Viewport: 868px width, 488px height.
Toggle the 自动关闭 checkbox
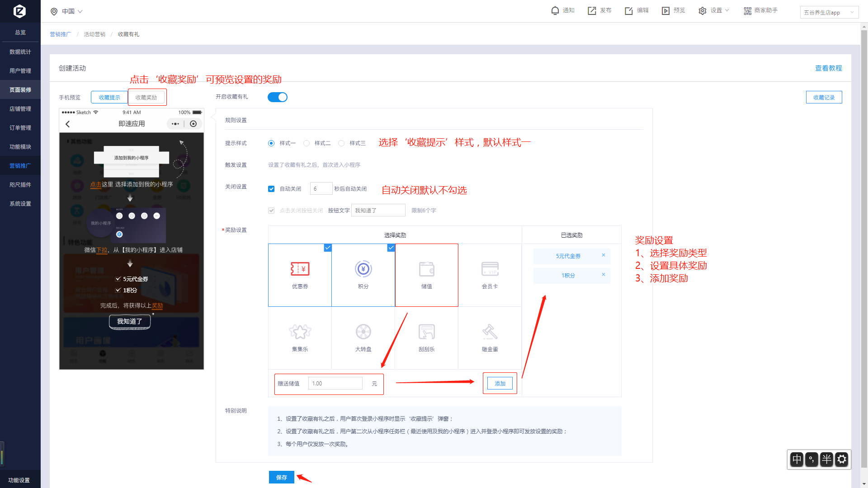point(271,189)
